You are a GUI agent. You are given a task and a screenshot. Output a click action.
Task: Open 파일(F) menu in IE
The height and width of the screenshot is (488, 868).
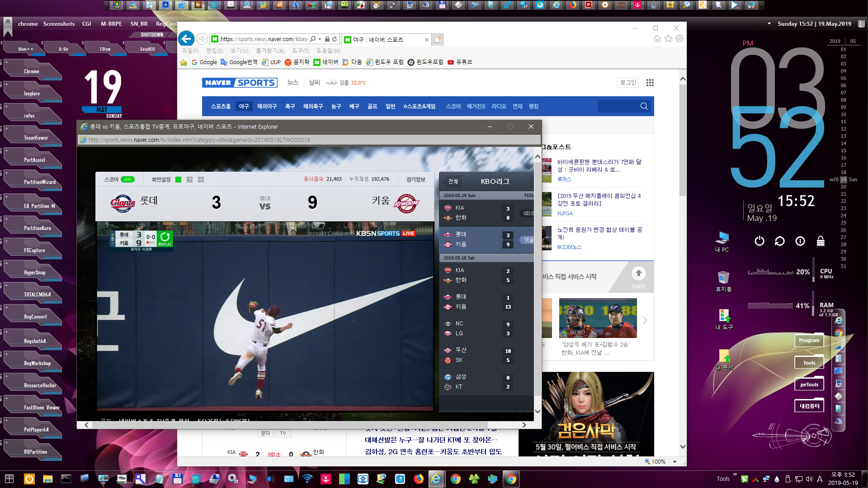point(190,51)
